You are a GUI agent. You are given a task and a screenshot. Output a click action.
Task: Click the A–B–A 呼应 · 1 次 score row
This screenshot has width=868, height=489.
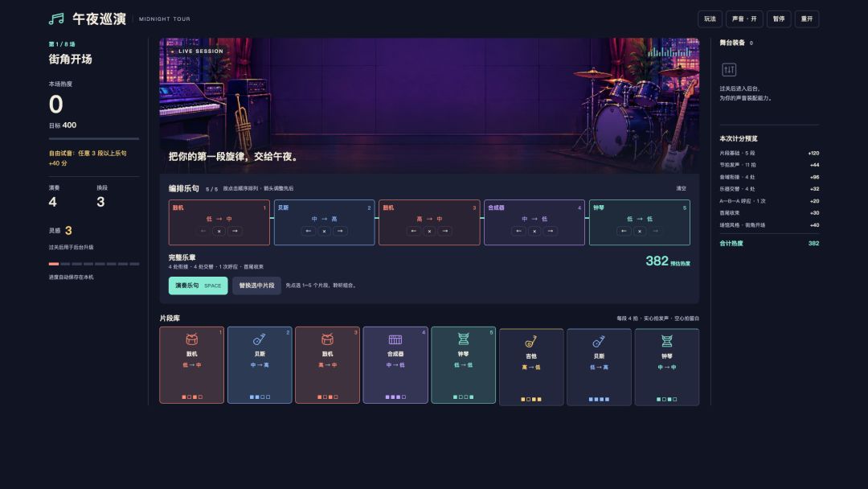(769, 201)
